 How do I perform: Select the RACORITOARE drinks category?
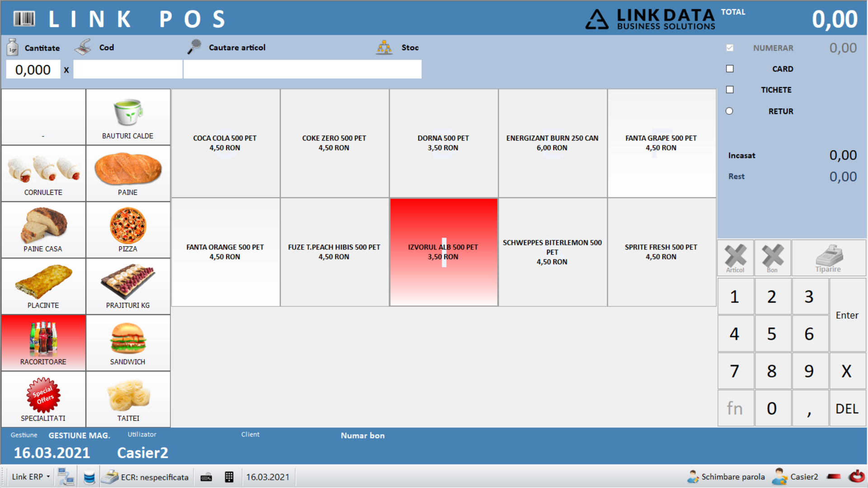pos(43,343)
